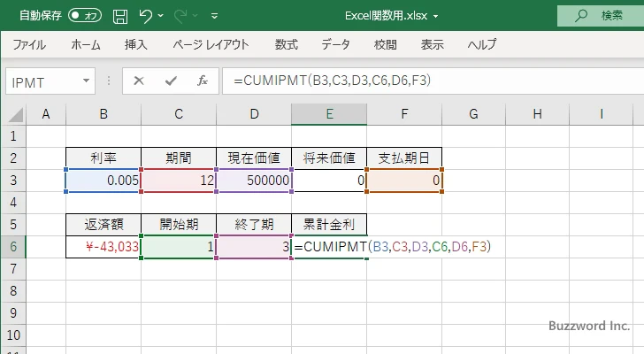Image resolution: width=644 pixels, height=354 pixels.
Task: Select row 9 header
Action: coord(13,313)
